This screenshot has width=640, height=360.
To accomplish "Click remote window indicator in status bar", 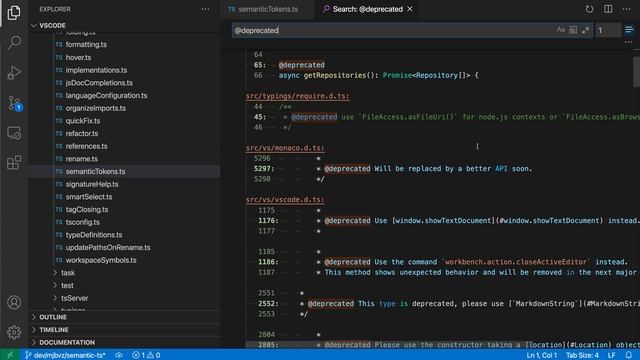I will [10, 355].
